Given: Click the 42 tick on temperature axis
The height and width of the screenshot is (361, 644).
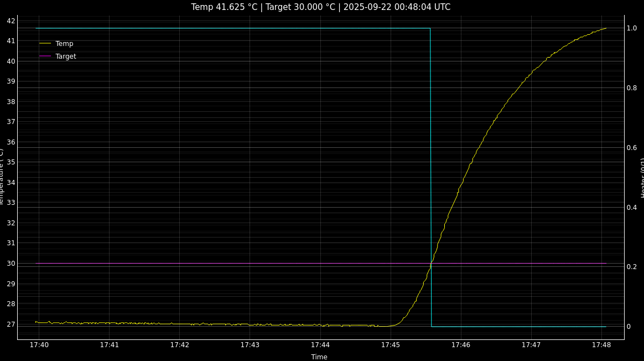Looking at the screenshot, I should 11,21.
